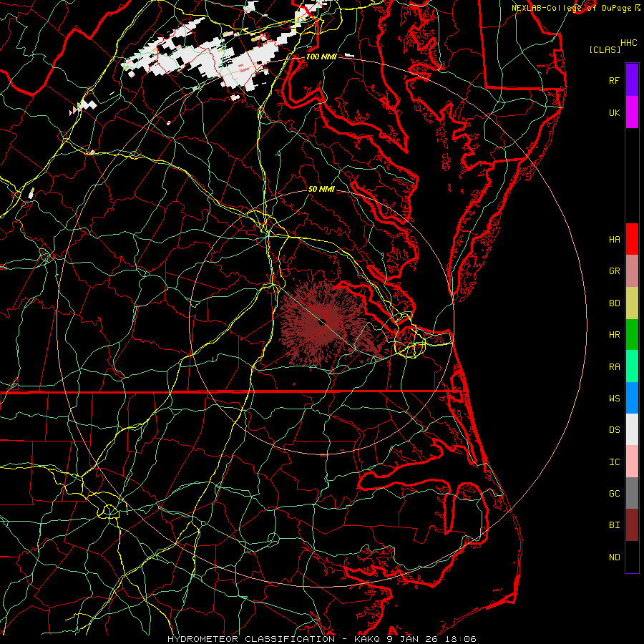Screen dimensions: 644x644
Task: Click the BI legend label
Action: point(614,525)
